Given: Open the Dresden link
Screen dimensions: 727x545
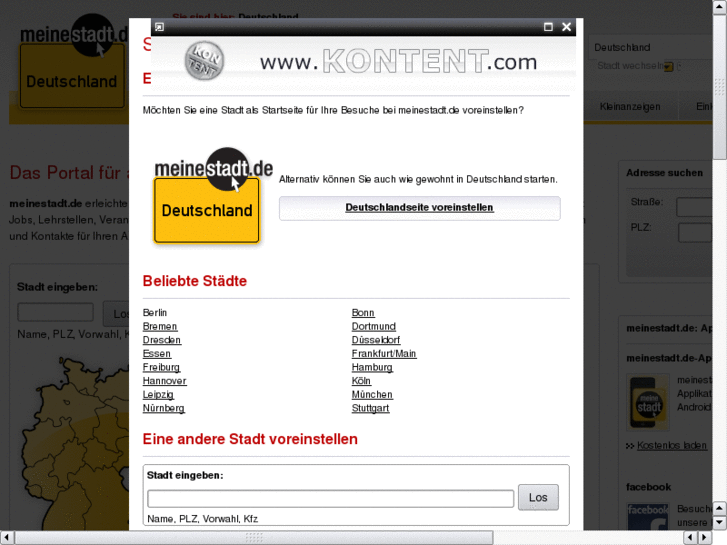Looking at the screenshot, I should (x=162, y=340).
